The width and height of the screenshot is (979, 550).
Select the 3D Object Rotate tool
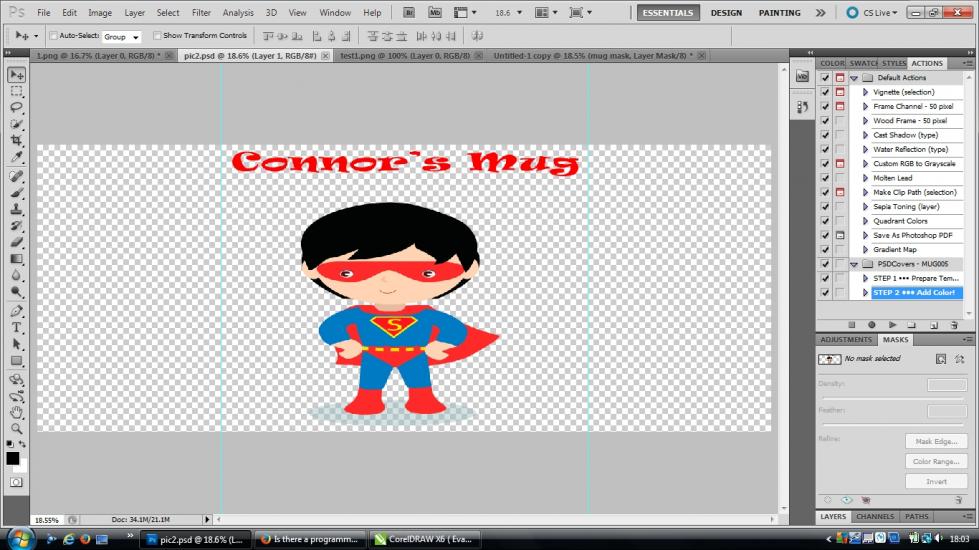point(16,380)
